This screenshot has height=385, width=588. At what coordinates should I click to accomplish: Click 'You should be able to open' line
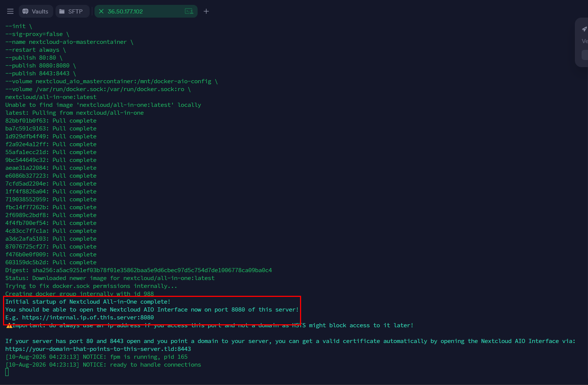(152, 310)
